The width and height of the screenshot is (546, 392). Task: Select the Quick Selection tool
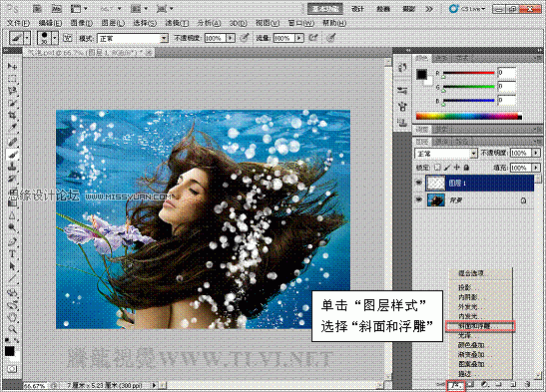[12, 103]
